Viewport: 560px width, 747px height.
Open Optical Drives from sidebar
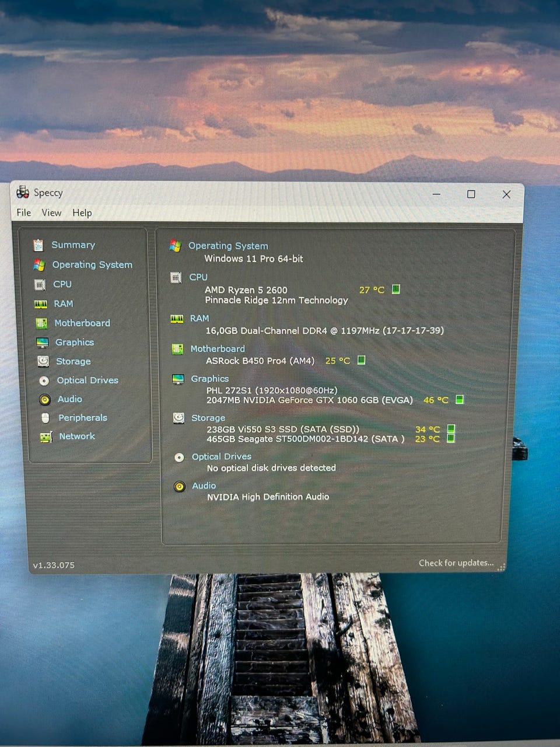pos(87,380)
